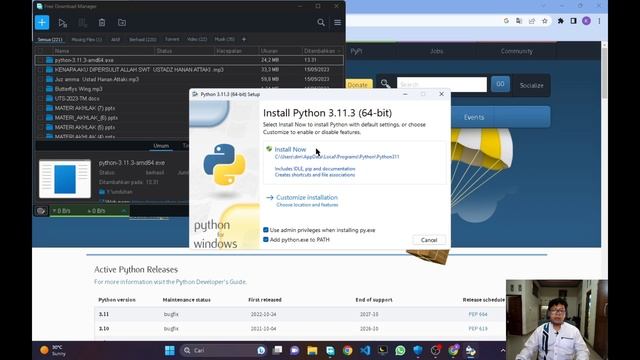
Task: Switch to Missing Files filter tab
Action: tap(87, 40)
